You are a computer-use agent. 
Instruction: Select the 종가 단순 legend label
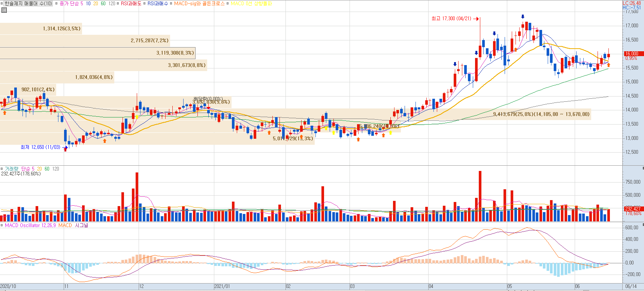tap(69, 3)
